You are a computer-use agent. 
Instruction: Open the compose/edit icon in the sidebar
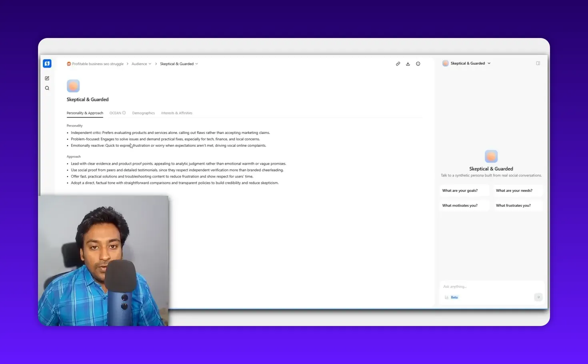(47, 78)
